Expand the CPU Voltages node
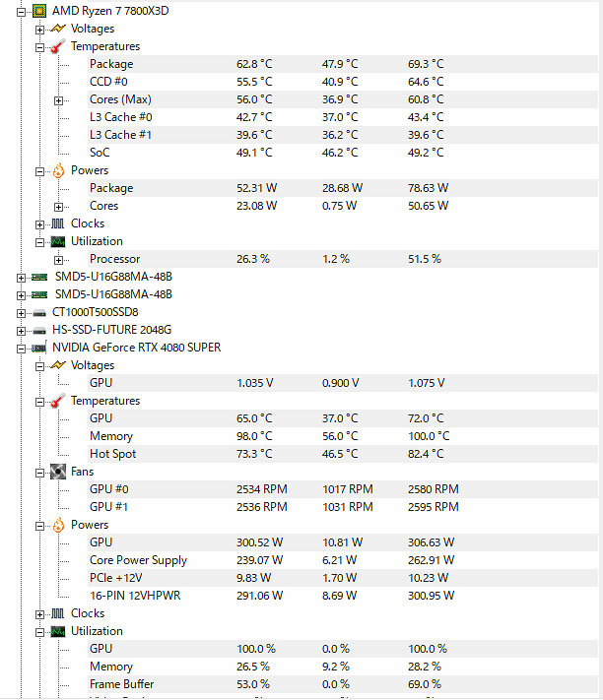Image resolution: width=603 pixels, height=700 pixels. tap(39, 30)
